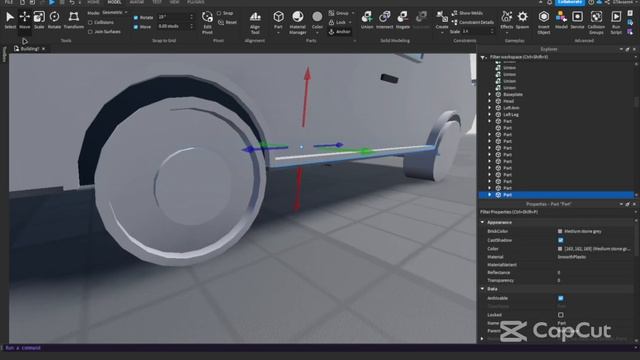Click the Reset pivot button

[x=227, y=22]
